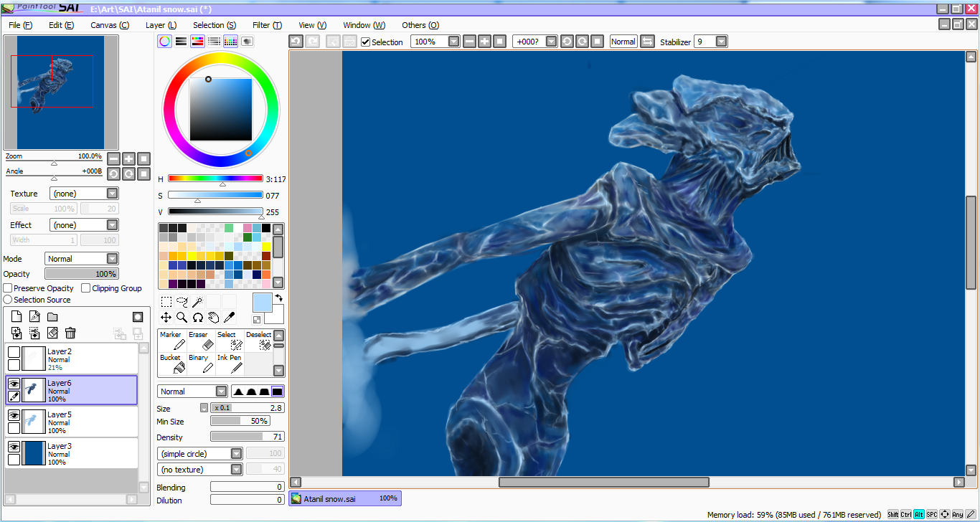Delete layer using the trash can icon
This screenshot has height=522, width=980.
(70, 333)
